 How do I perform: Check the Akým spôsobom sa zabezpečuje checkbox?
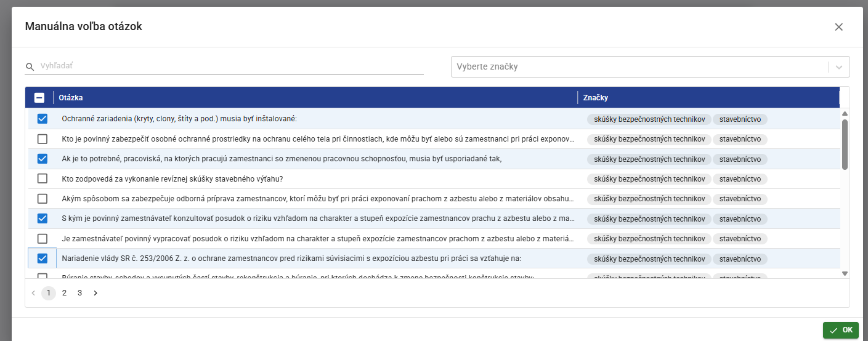tap(43, 199)
